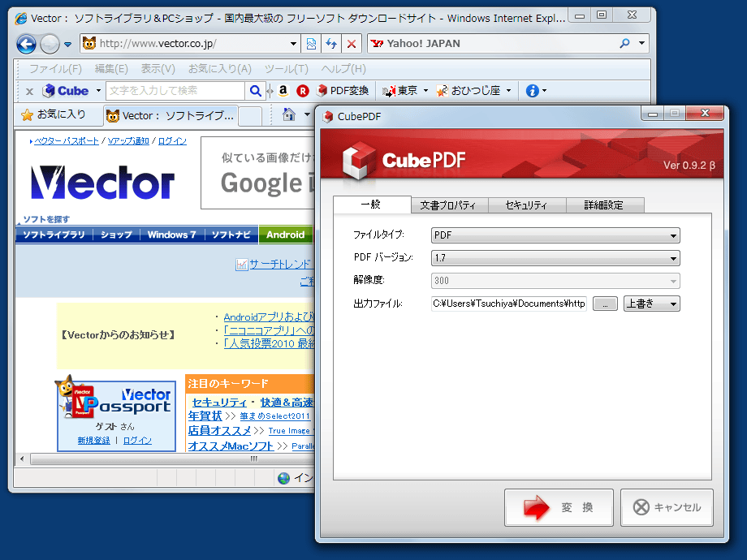
Task: Open the お気に入り favorites star button
Action: (x=54, y=114)
